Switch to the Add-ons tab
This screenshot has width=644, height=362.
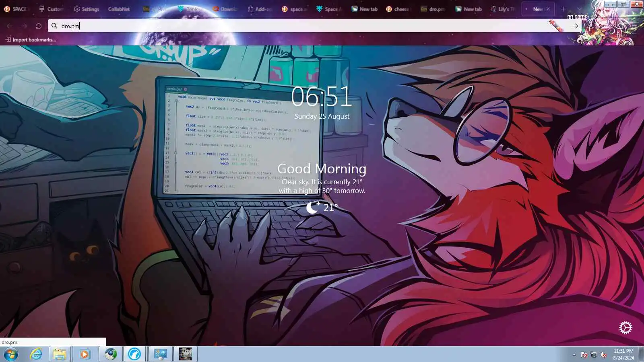click(260, 9)
